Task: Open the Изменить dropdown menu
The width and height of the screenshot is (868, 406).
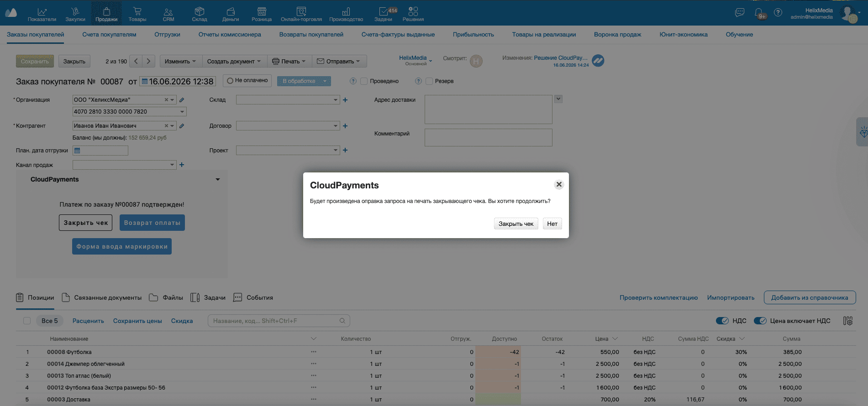Action: pyautogui.click(x=180, y=61)
